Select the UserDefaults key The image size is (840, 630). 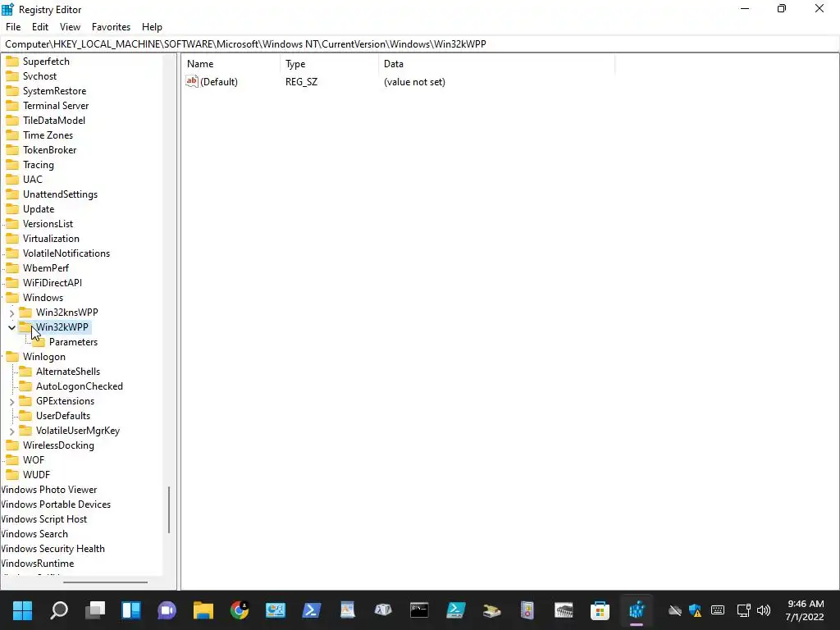(x=62, y=416)
